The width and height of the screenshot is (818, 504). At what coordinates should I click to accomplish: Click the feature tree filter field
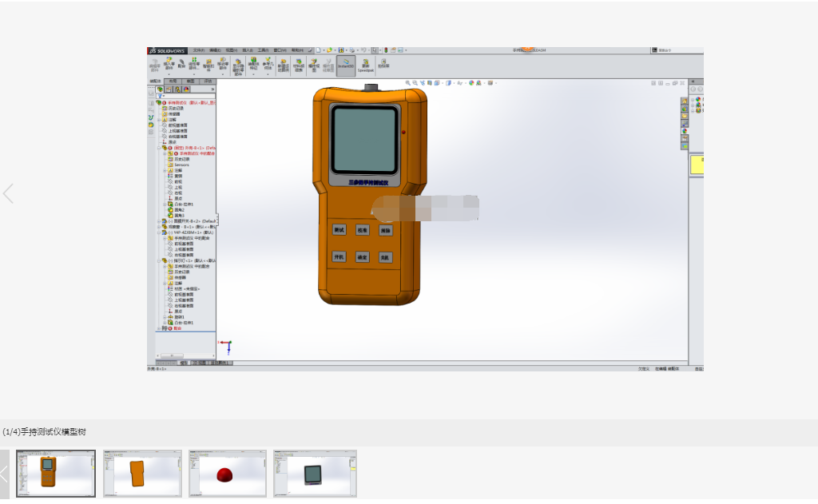tap(186, 96)
